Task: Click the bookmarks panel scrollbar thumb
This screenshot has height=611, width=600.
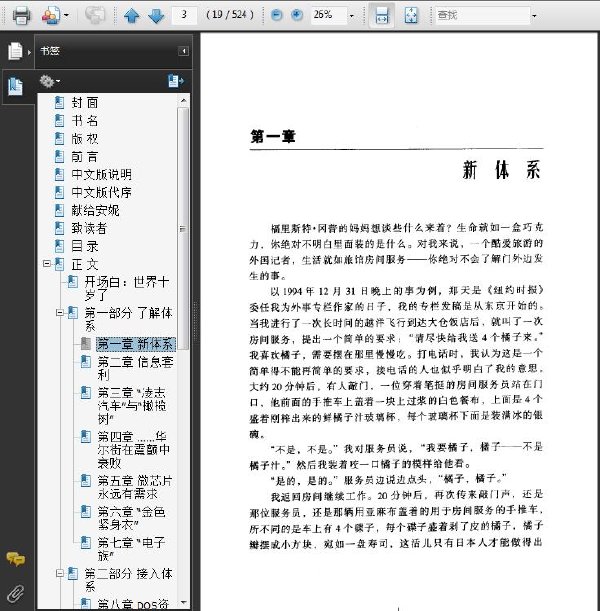Action: click(183, 229)
